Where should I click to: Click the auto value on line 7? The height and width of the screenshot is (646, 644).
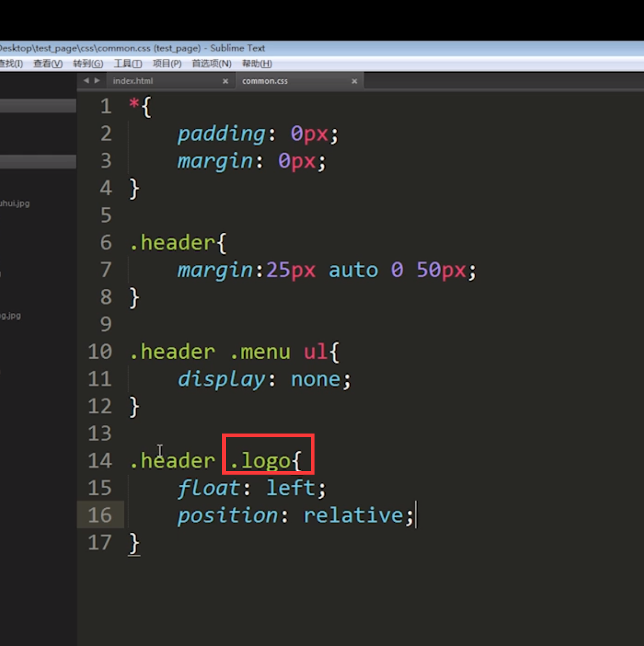click(x=353, y=270)
